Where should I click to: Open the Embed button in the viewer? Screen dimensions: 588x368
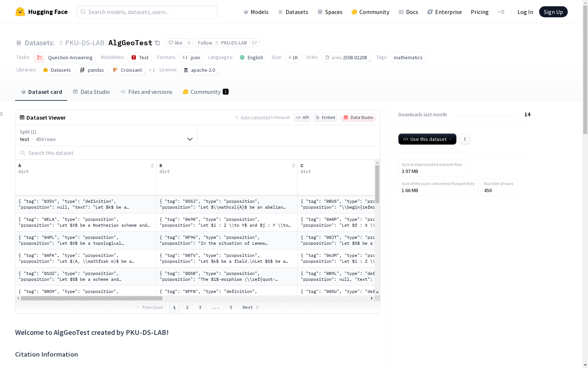(325, 117)
